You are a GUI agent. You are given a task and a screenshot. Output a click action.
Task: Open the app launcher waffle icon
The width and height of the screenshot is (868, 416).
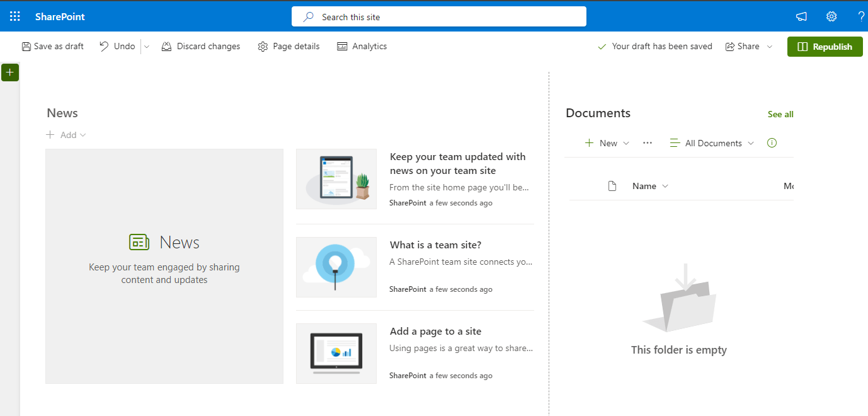click(15, 16)
